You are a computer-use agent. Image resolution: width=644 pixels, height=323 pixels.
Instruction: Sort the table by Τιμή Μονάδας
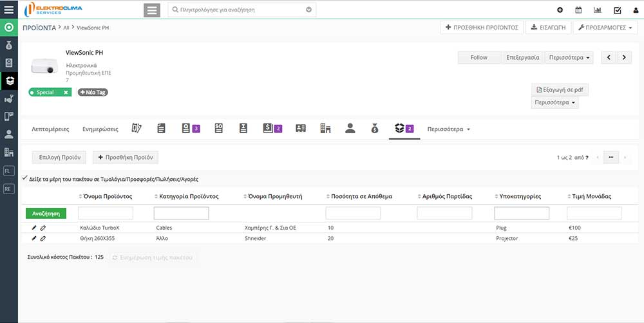pos(589,197)
